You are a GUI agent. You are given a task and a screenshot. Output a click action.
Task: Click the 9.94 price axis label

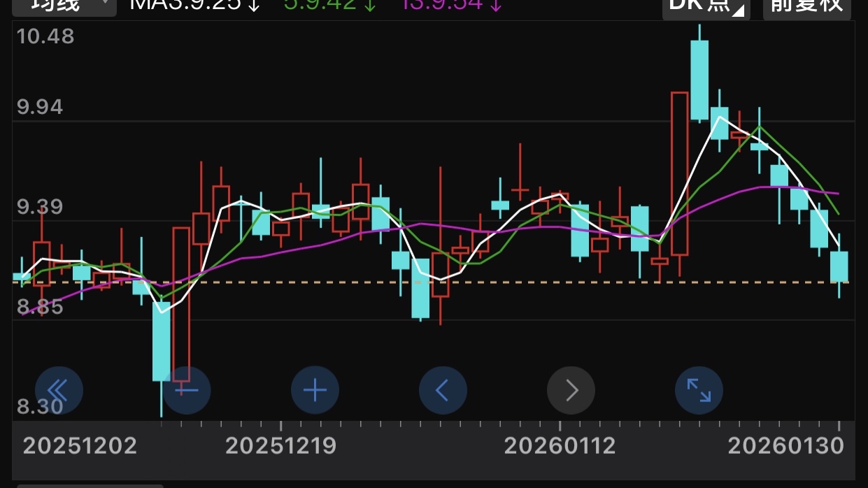click(x=40, y=107)
